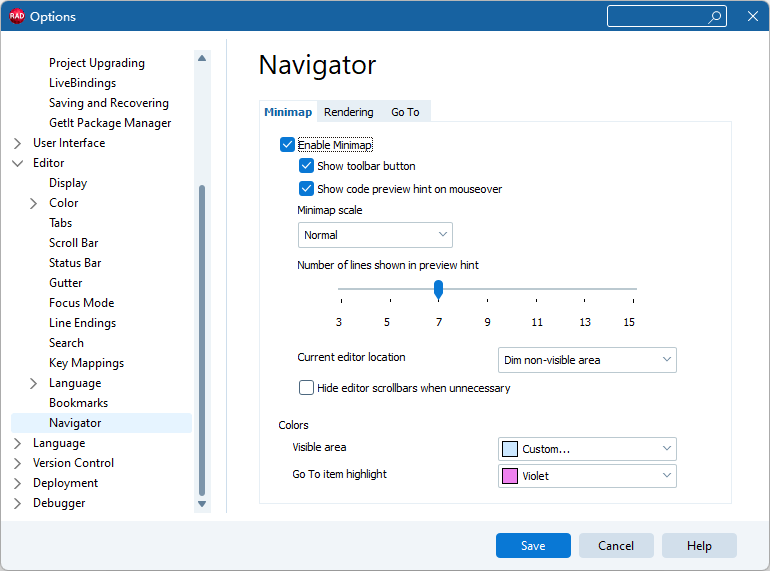Select the Editor label in the tree
The height and width of the screenshot is (571, 770).
coord(49,163)
